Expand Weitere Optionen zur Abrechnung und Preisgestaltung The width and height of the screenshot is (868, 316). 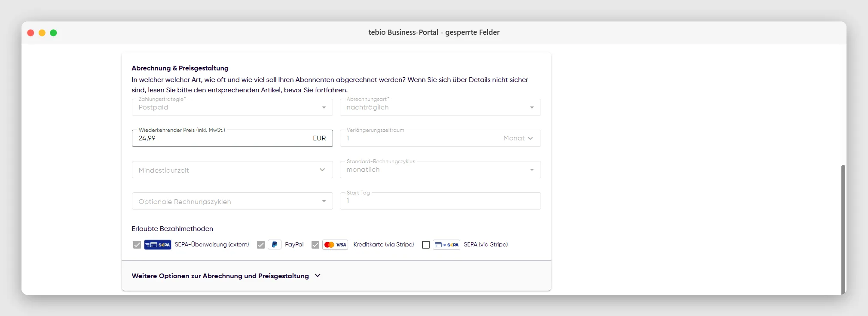point(226,276)
